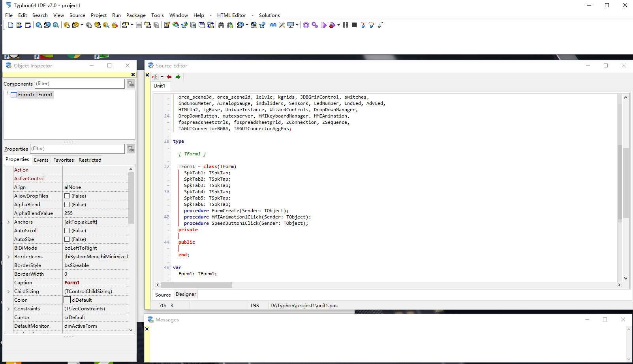Toggle the AlphaBlend checkbox
Image resolution: width=633 pixels, height=364 pixels.
coord(67,205)
